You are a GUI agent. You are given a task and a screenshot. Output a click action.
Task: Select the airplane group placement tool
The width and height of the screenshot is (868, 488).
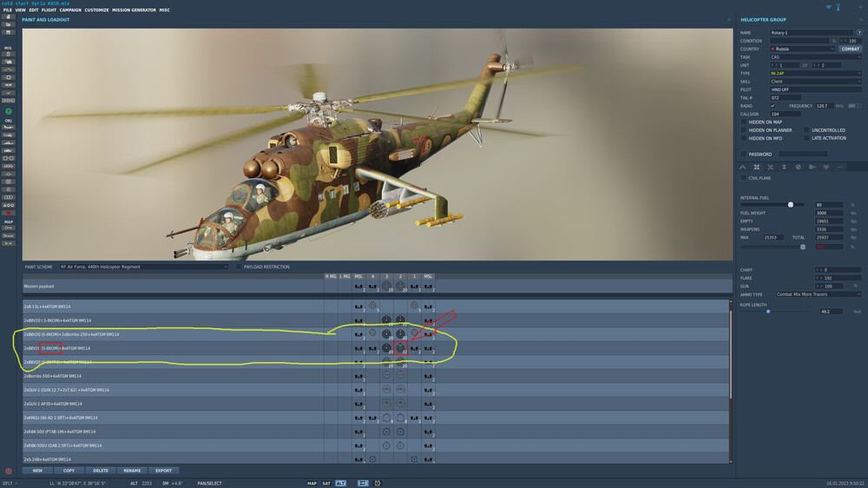click(9, 127)
